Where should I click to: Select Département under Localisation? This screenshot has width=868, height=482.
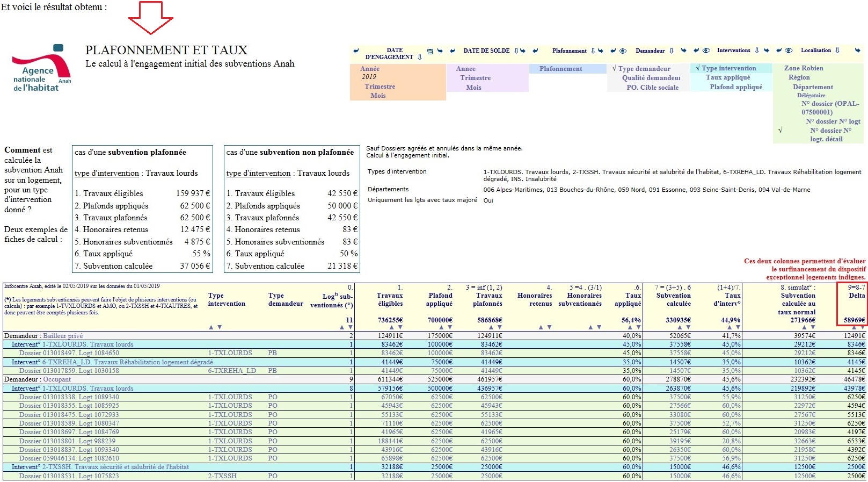point(813,87)
